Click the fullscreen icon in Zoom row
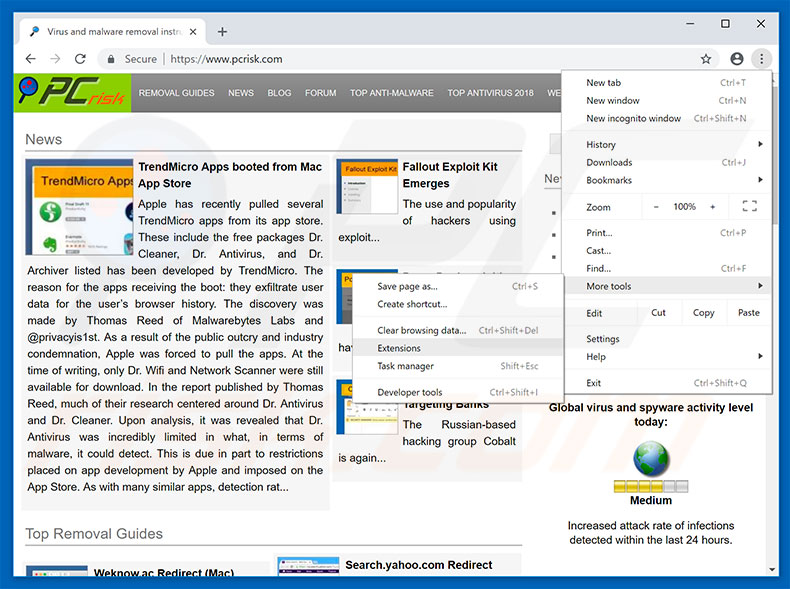The image size is (790, 589). pos(749,207)
